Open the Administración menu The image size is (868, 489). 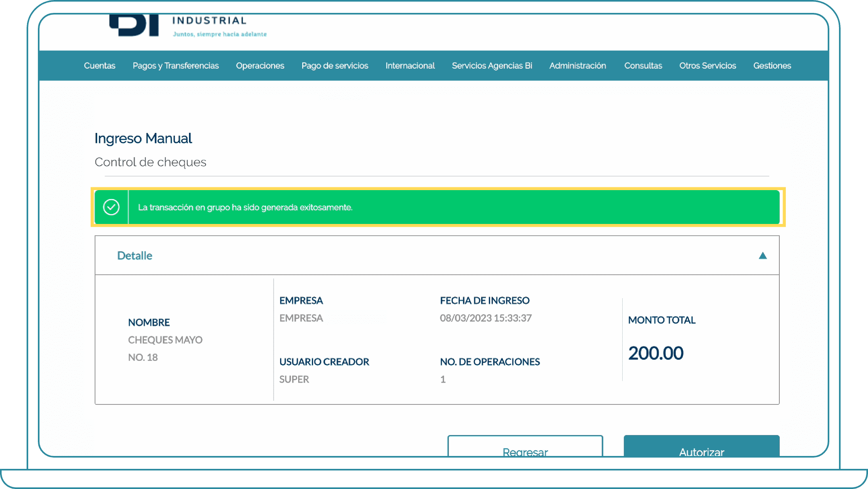point(577,66)
